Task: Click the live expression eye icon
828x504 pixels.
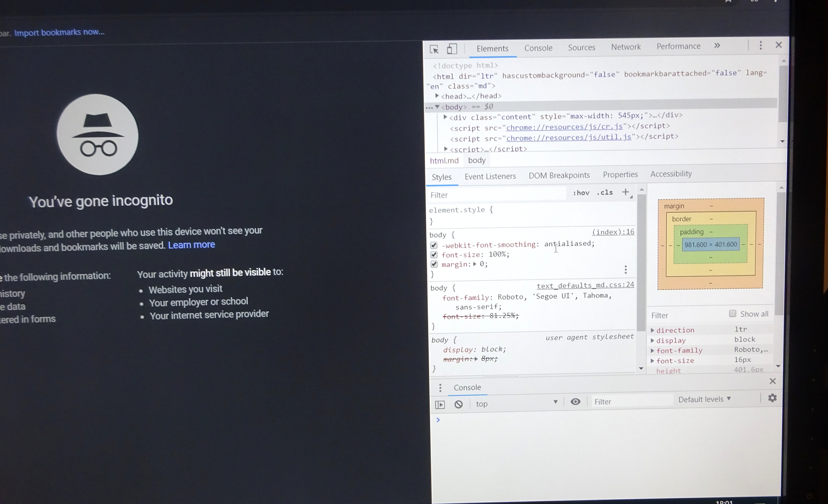Action: pos(575,402)
